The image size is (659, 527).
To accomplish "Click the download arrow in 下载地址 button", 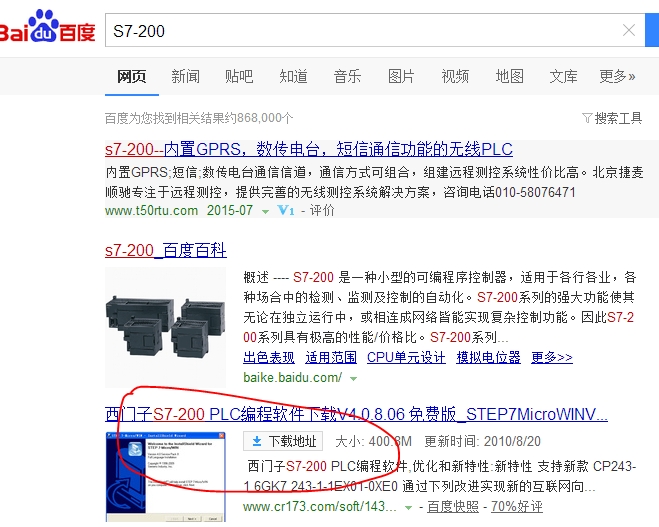I will tap(256, 441).
